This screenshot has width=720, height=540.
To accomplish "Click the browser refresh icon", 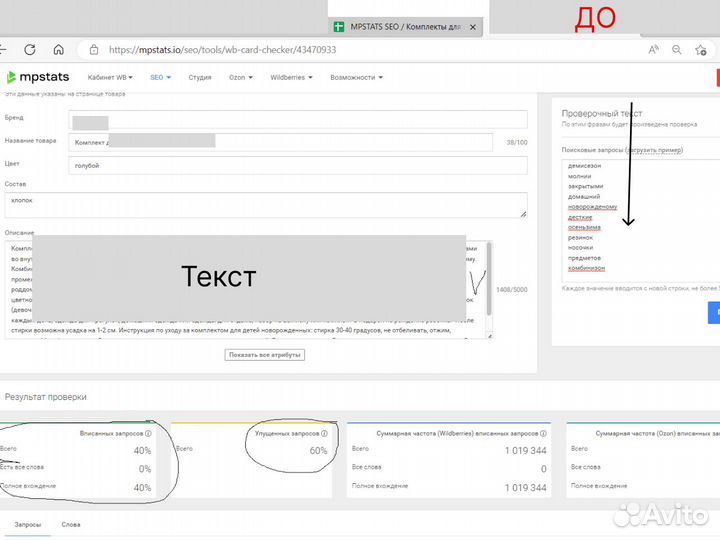I will point(30,50).
